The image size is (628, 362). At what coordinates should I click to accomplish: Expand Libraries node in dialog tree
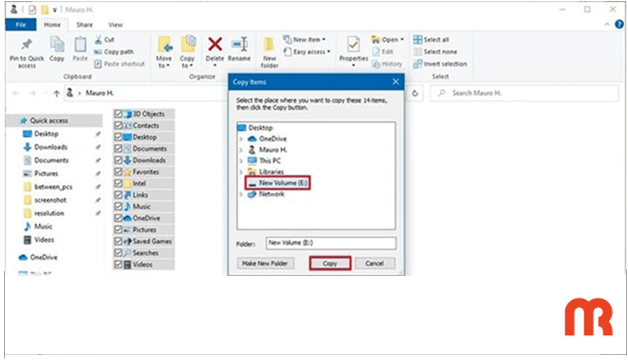(241, 172)
